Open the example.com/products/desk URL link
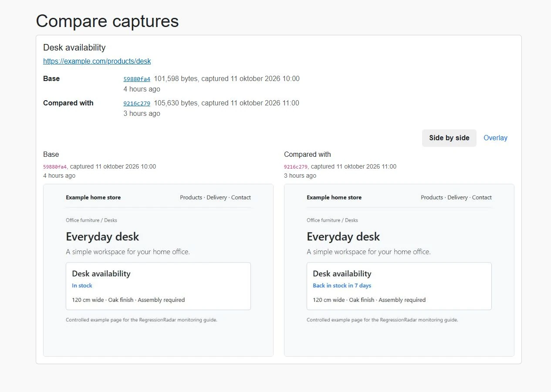The image size is (551, 392). (x=97, y=61)
